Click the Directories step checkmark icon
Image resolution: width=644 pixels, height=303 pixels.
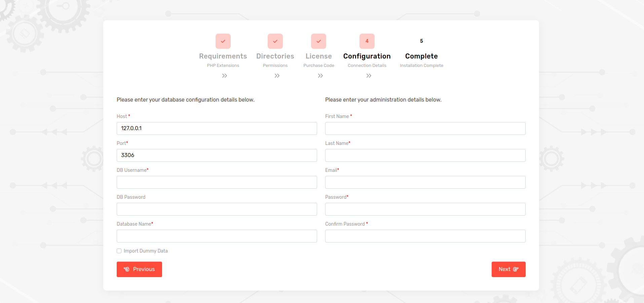tap(275, 41)
